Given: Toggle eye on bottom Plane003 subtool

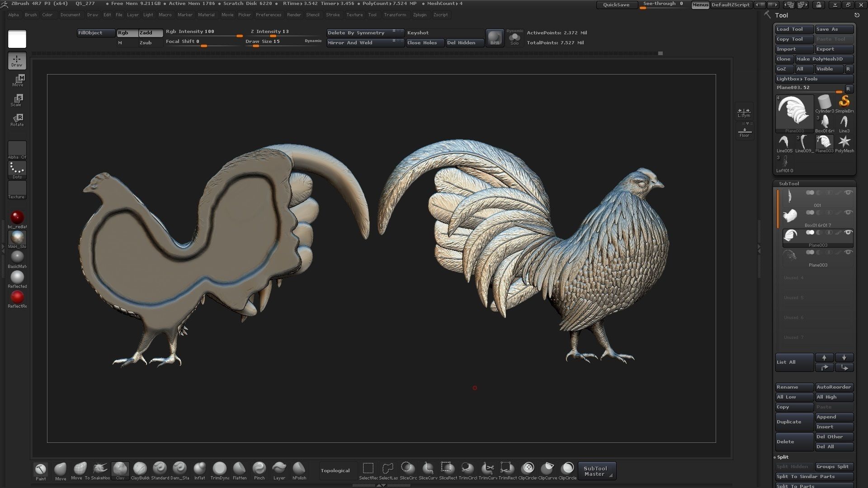Looking at the screenshot, I should (x=848, y=253).
